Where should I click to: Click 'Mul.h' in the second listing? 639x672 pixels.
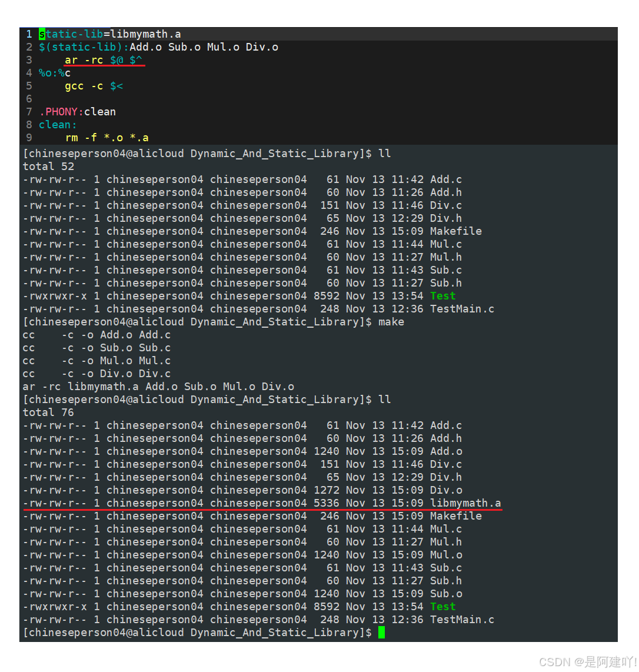[x=446, y=542]
